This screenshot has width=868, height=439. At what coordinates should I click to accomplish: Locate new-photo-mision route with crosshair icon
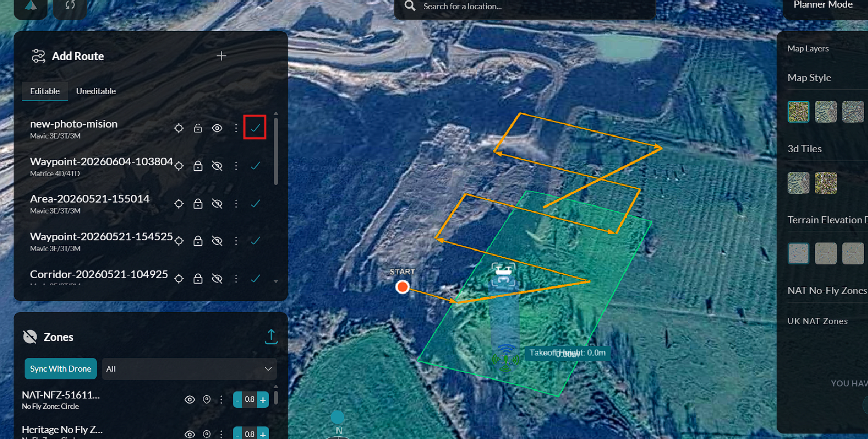[179, 128]
